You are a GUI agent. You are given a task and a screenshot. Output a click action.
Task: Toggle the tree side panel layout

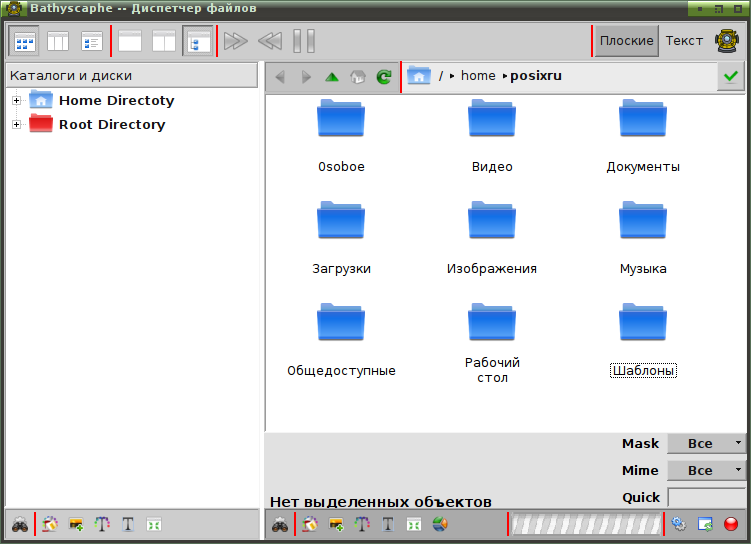[197, 41]
